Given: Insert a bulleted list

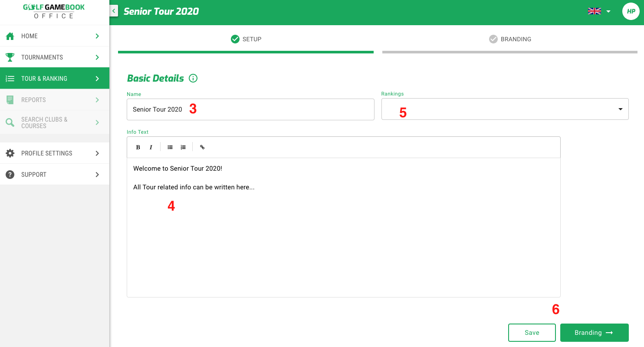Looking at the screenshot, I should point(170,147).
